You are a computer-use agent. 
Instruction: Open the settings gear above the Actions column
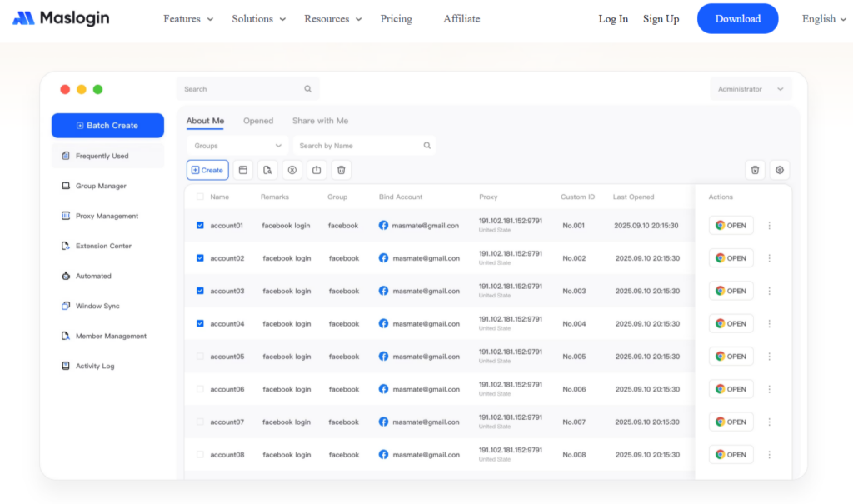click(x=780, y=170)
